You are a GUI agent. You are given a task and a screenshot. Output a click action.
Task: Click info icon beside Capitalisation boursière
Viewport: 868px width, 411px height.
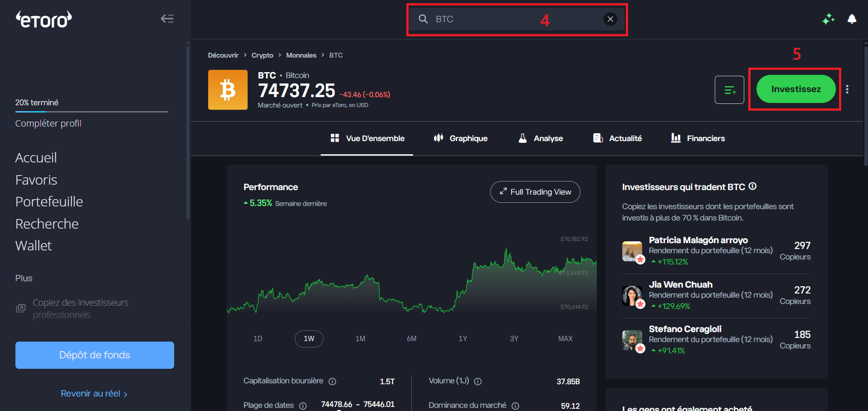pos(332,382)
